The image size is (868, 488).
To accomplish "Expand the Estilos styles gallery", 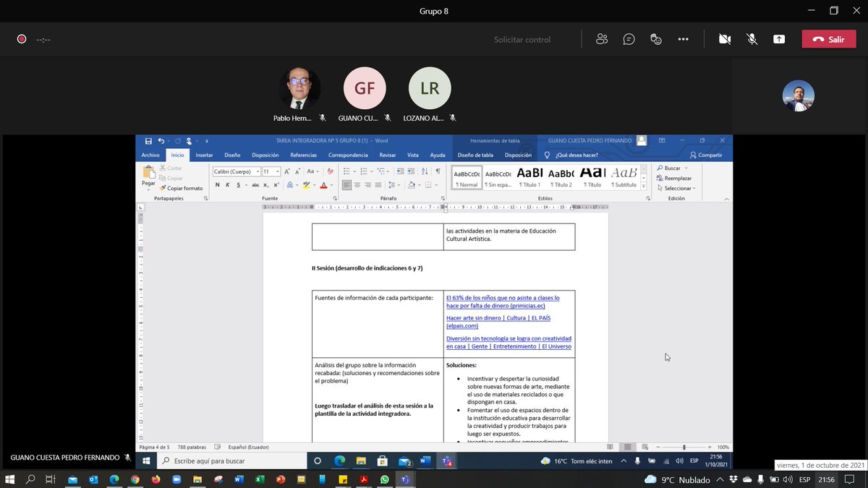I will pos(644,186).
